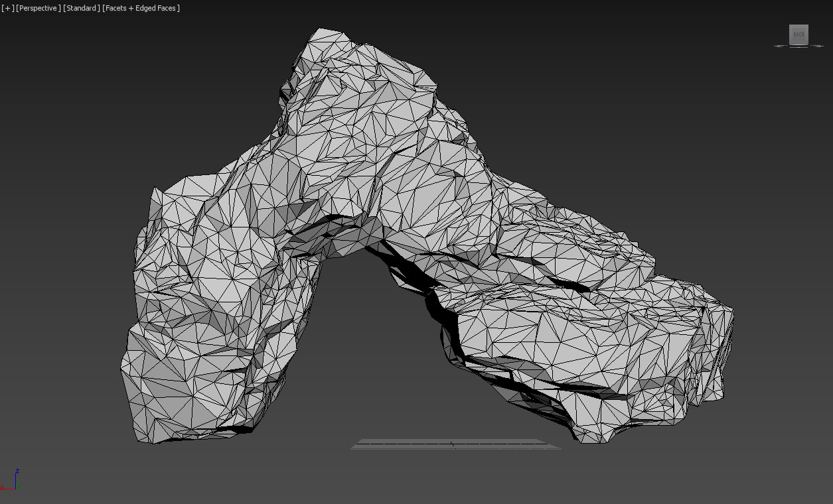Click the green axis on the world axis gizmo
This screenshot has height=504, width=833.
[x=18, y=485]
